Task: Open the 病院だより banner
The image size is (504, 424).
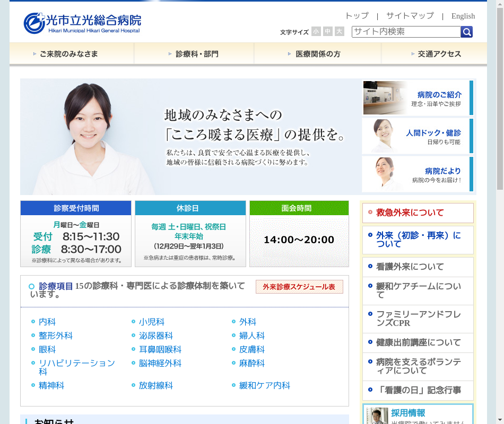Action: click(x=418, y=174)
